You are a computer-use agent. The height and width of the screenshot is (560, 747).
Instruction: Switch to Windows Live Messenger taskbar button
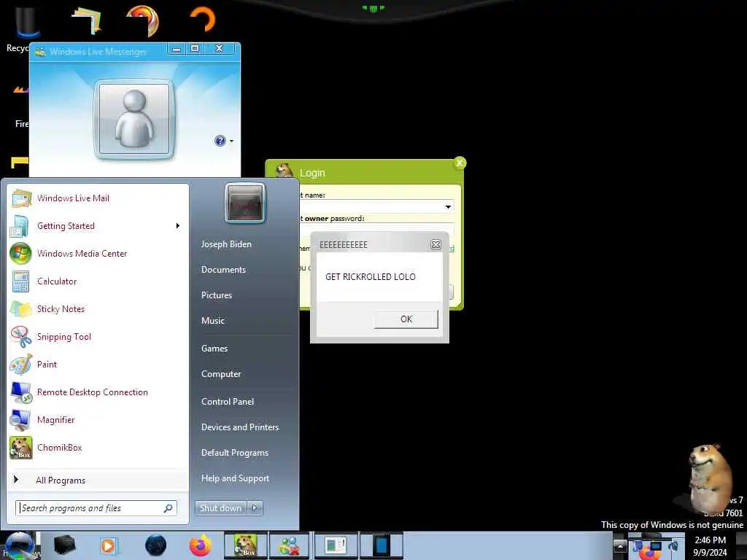tap(289, 545)
